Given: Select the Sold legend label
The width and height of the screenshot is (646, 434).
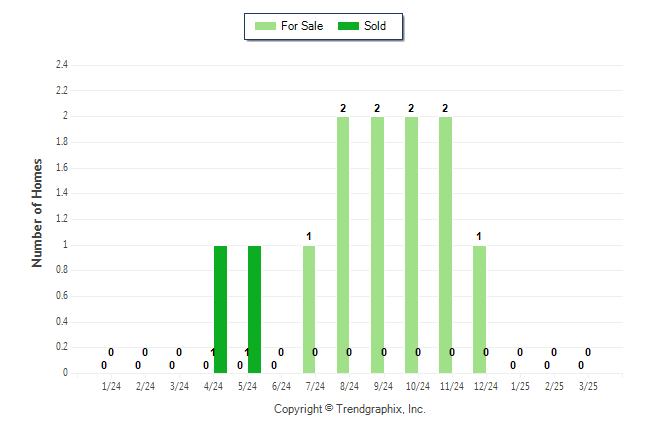Looking at the screenshot, I should 375,26.
